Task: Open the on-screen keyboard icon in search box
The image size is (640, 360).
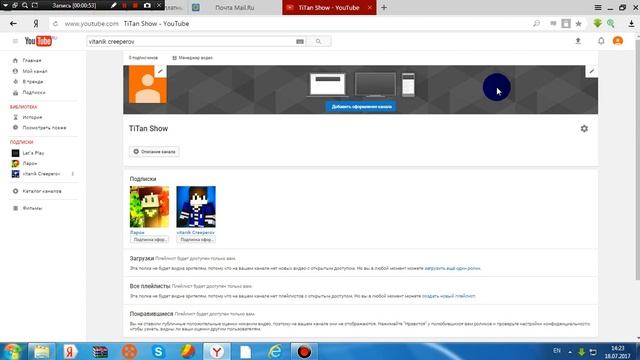Action: (300, 41)
